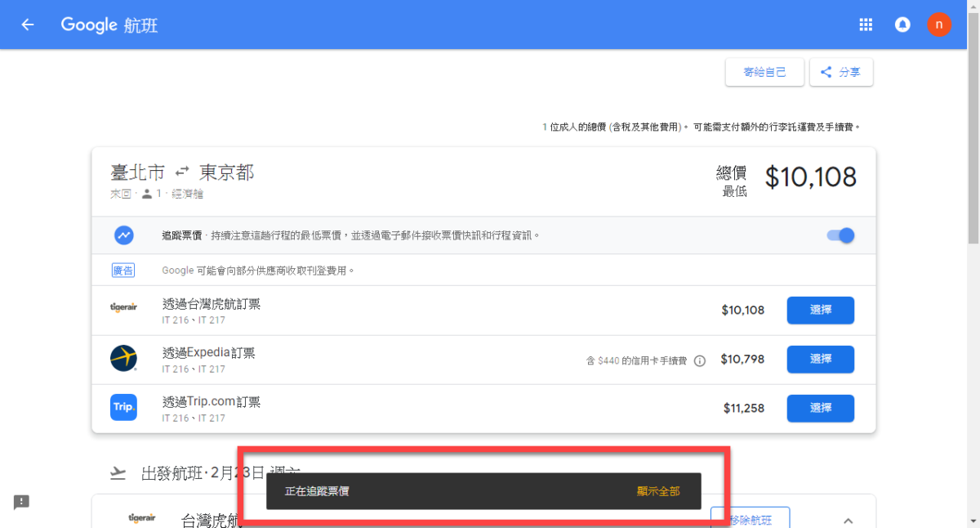This screenshot has width=980, height=528.
Task: Click the Trip.com logo icon
Action: (x=123, y=407)
